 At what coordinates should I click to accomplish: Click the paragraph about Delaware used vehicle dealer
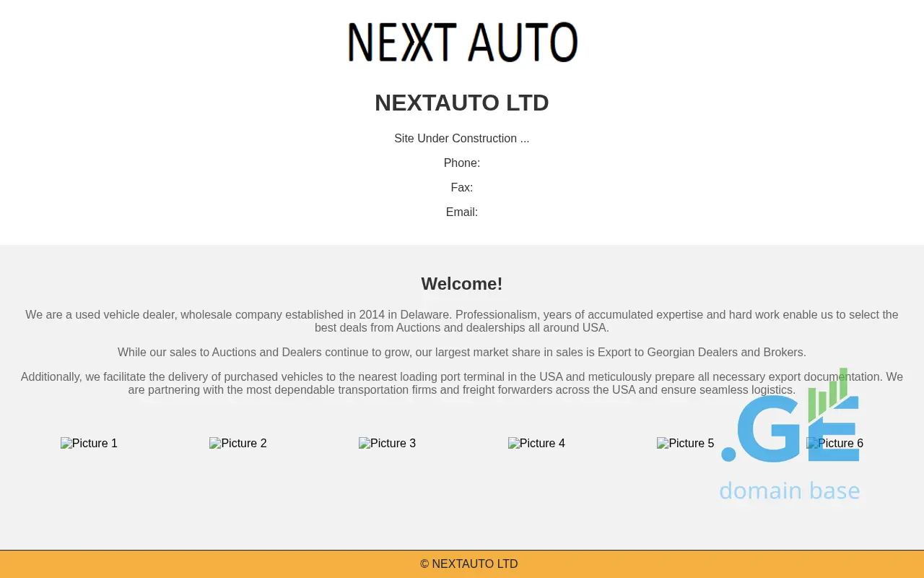coord(462,321)
